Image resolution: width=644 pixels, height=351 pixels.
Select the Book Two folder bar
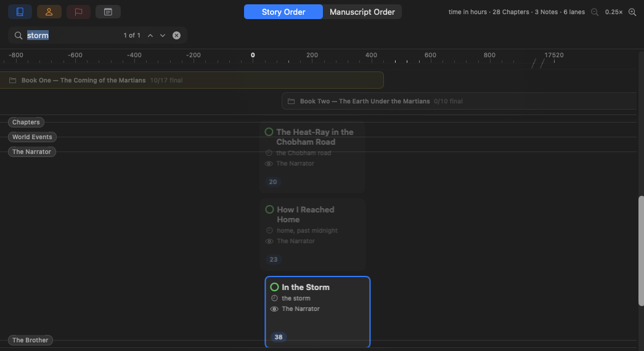tap(459, 101)
